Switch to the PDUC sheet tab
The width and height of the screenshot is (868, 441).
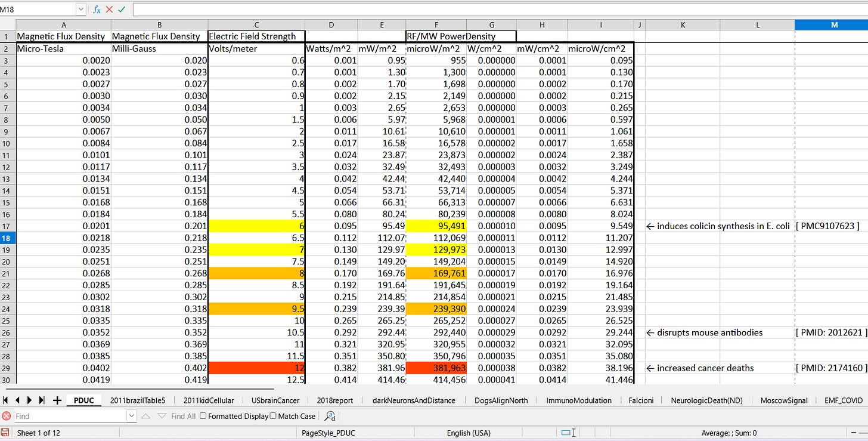84,400
